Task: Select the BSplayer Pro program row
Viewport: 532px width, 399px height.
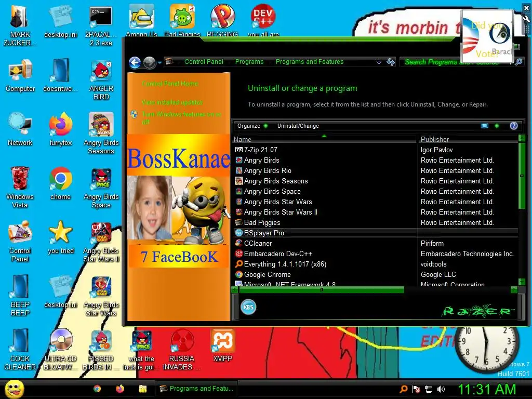Action: 375,233
